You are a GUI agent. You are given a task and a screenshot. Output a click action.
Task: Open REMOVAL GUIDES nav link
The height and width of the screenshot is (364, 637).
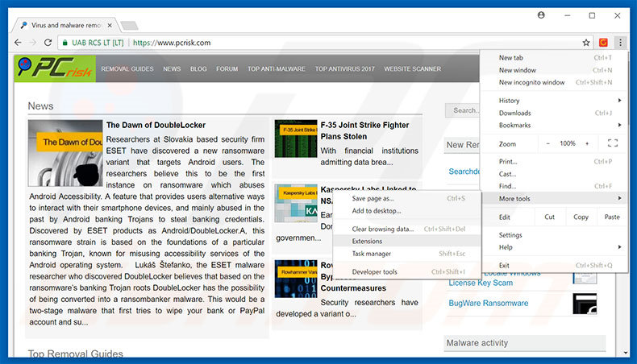(127, 69)
